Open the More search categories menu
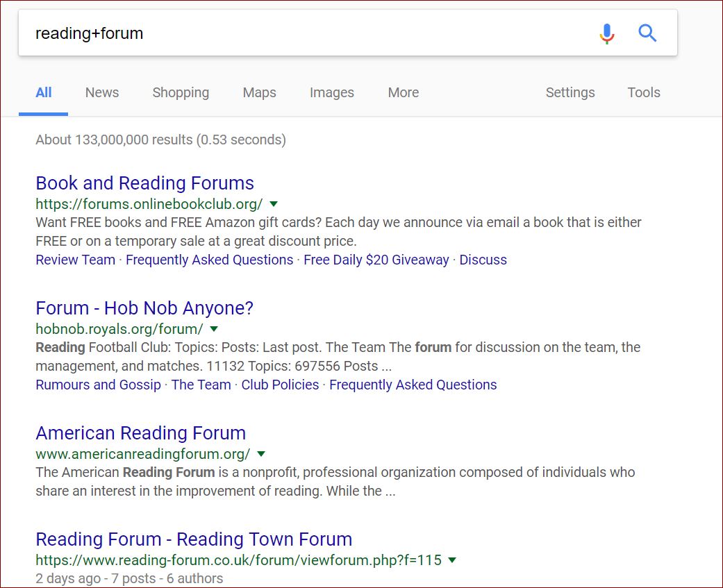The width and height of the screenshot is (723, 588). (x=403, y=92)
